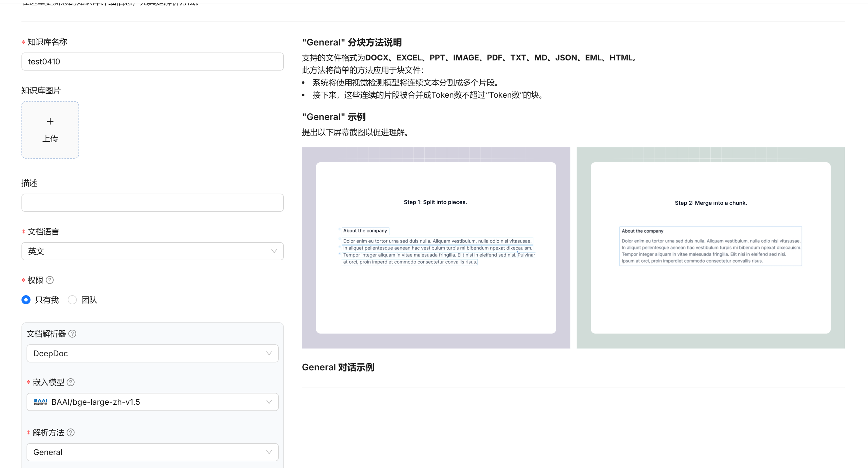Open the Step 2 Merge into a chunk image
The width and height of the screenshot is (868, 468).
(710, 248)
